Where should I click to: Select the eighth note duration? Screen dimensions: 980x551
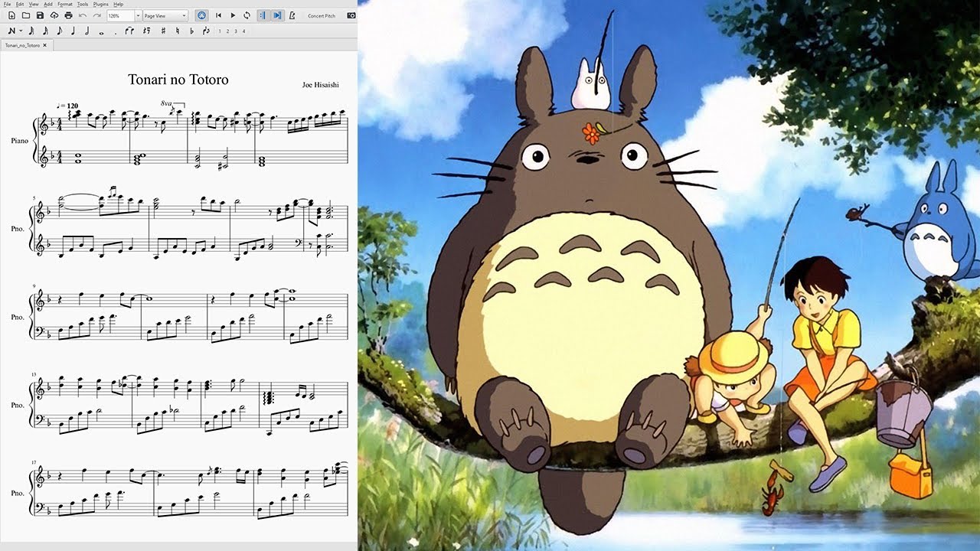pyautogui.click(x=59, y=31)
